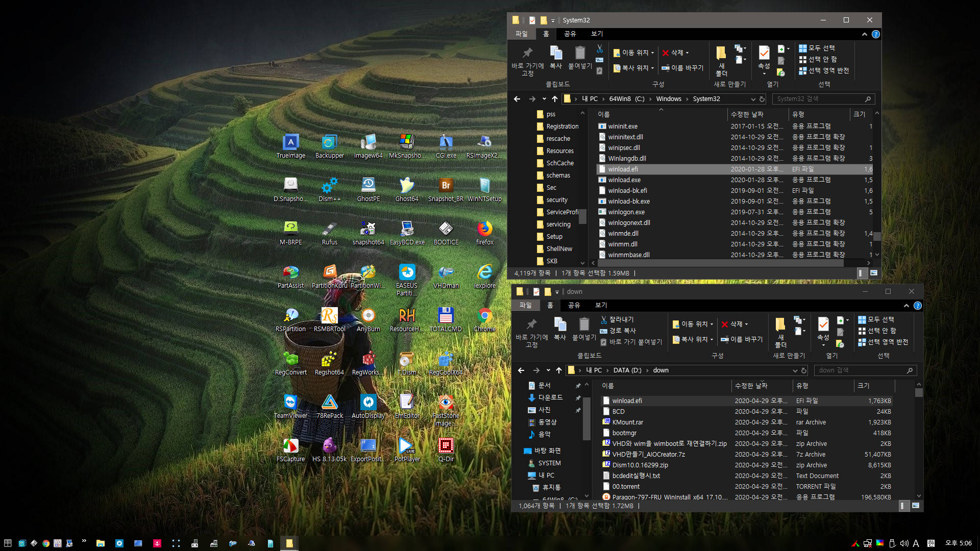Open FSCapture desktop icon
This screenshot has width=980, height=551.
pos(291,450)
